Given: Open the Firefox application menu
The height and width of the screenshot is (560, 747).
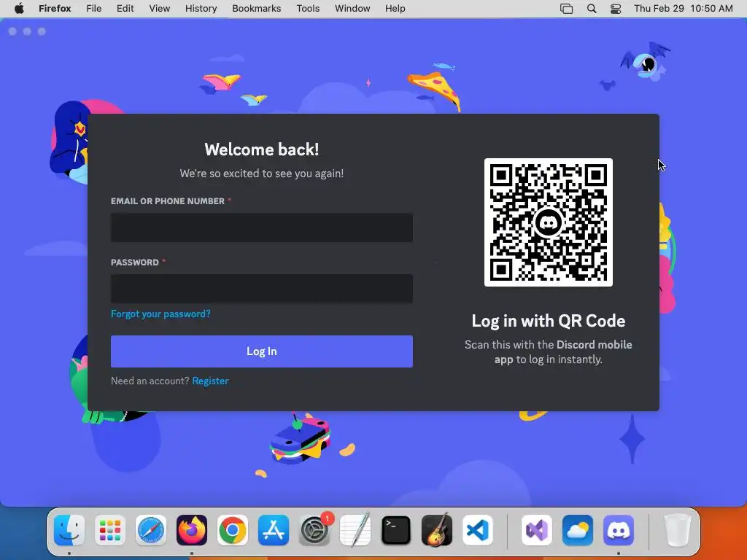Looking at the screenshot, I should pyautogui.click(x=55, y=9).
